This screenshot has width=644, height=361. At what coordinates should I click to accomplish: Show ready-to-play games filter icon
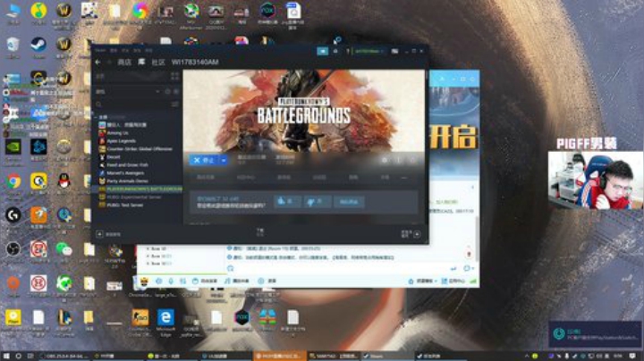pos(176,91)
